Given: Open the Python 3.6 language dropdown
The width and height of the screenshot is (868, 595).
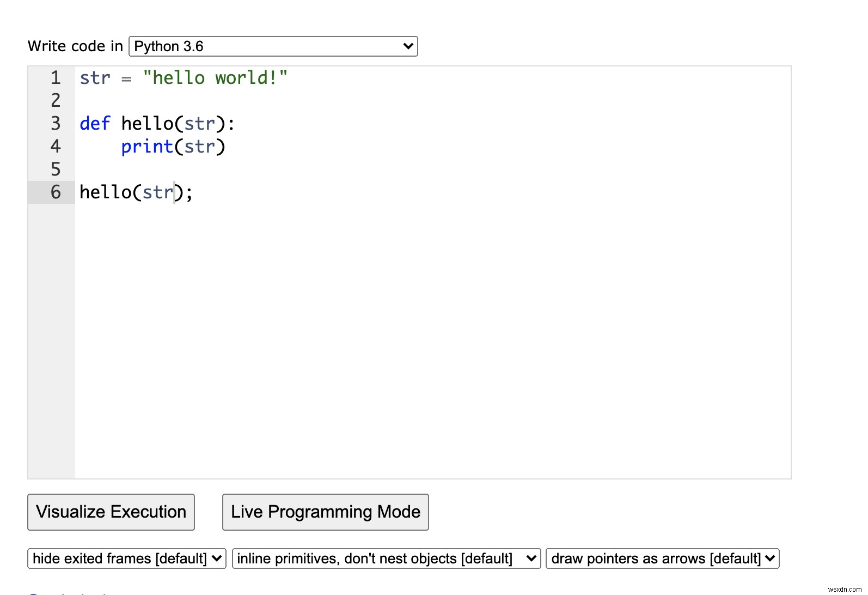Looking at the screenshot, I should pos(273,46).
